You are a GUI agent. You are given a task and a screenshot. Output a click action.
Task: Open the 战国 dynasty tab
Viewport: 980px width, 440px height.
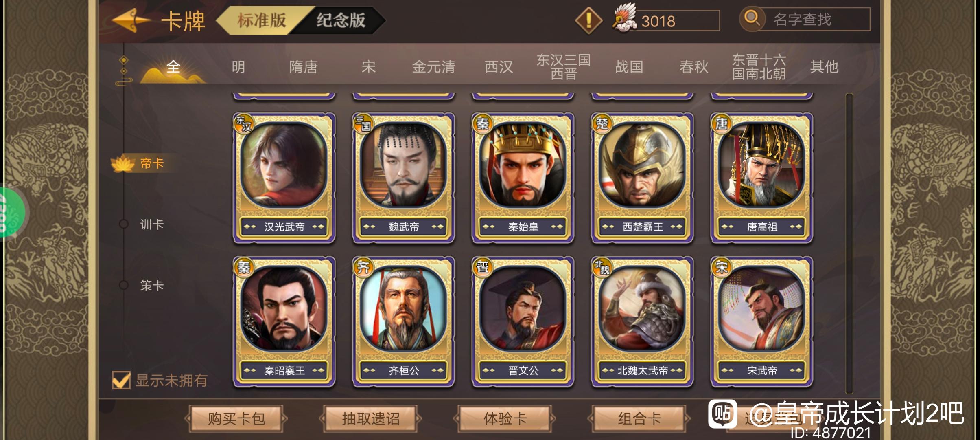pos(629,67)
